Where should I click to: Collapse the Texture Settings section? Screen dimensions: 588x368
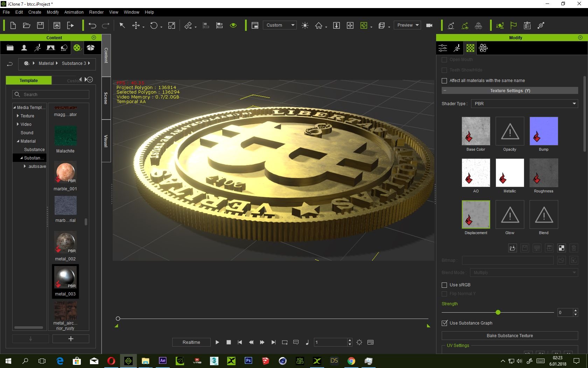pyautogui.click(x=444, y=91)
